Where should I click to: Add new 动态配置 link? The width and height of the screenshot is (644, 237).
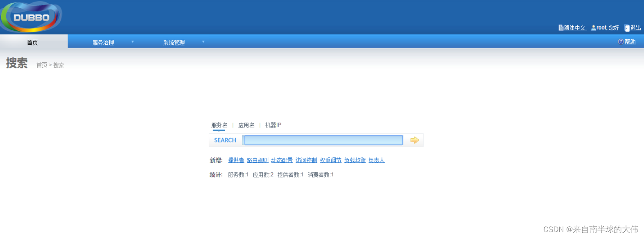tap(282, 160)
